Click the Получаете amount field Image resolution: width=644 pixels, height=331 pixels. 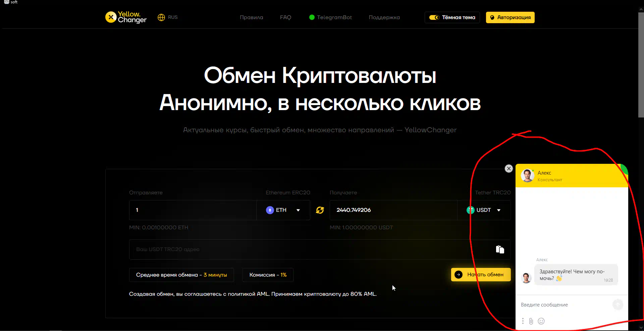click(x=393, y=210)
